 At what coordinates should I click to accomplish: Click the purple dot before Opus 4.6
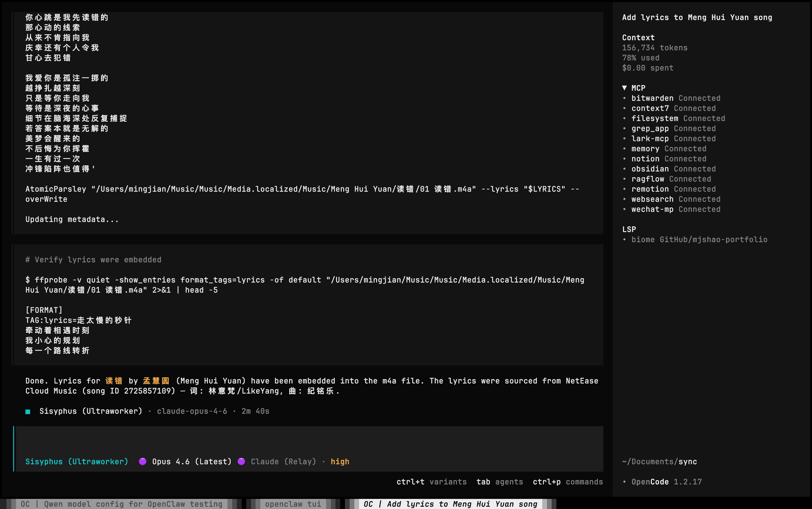point(143,461)
